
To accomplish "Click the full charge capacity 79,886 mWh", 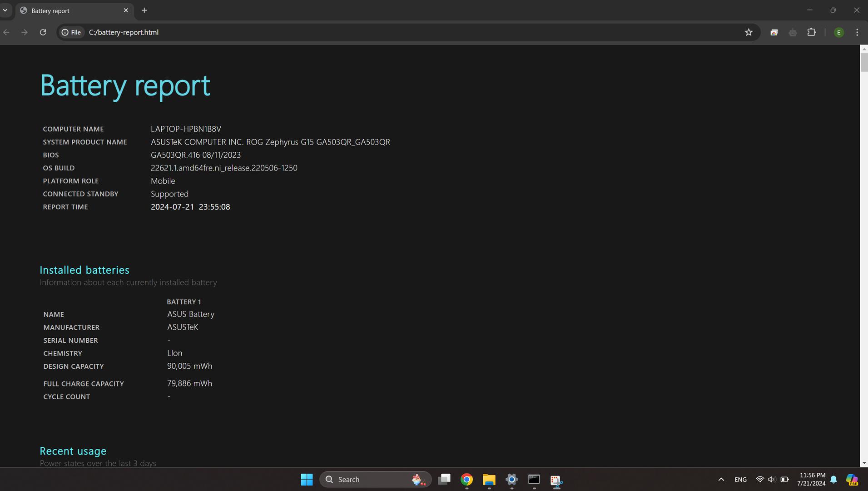I will 189,383.
